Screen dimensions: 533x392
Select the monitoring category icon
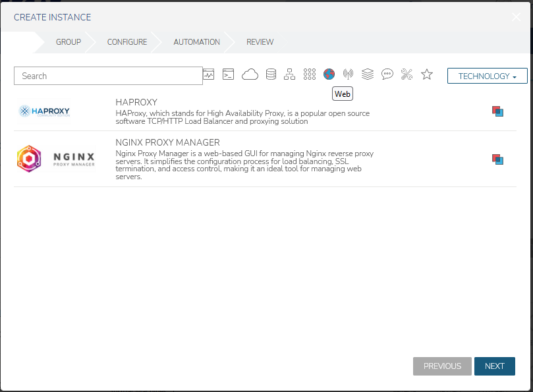tap(209, 75)
